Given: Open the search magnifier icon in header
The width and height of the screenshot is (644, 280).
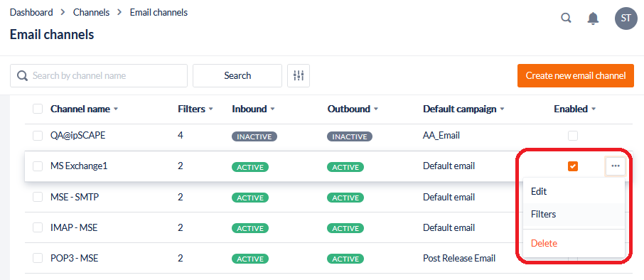Looking at the screenshot, I should 566,18.
